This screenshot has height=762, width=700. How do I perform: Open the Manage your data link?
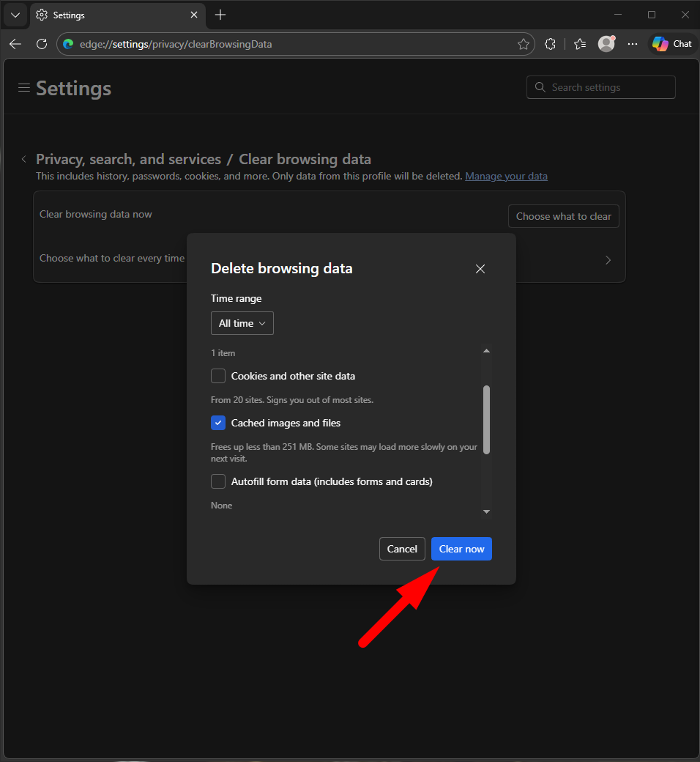[x=506, y=176]
